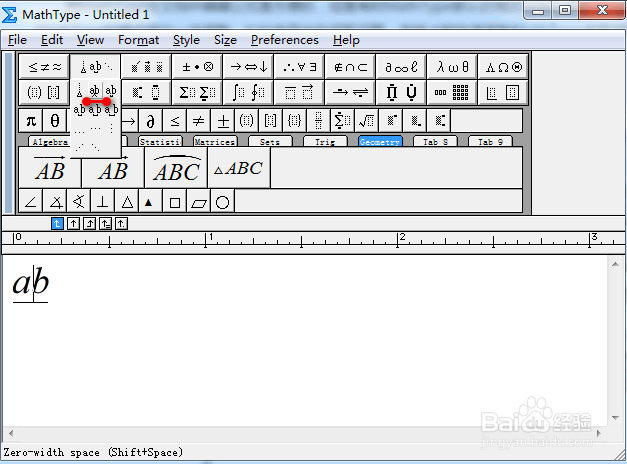The width and height of the screenshot is (627, 464).
Task: Insert the summation template from small bar
Action: click(342, 121)
